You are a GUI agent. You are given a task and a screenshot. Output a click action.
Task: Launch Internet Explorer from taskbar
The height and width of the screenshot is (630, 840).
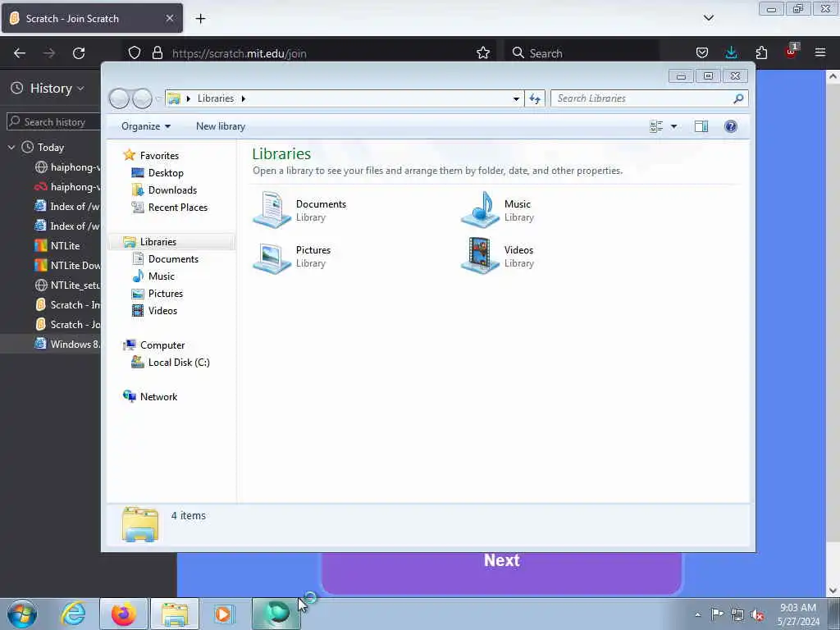point(73,614)
